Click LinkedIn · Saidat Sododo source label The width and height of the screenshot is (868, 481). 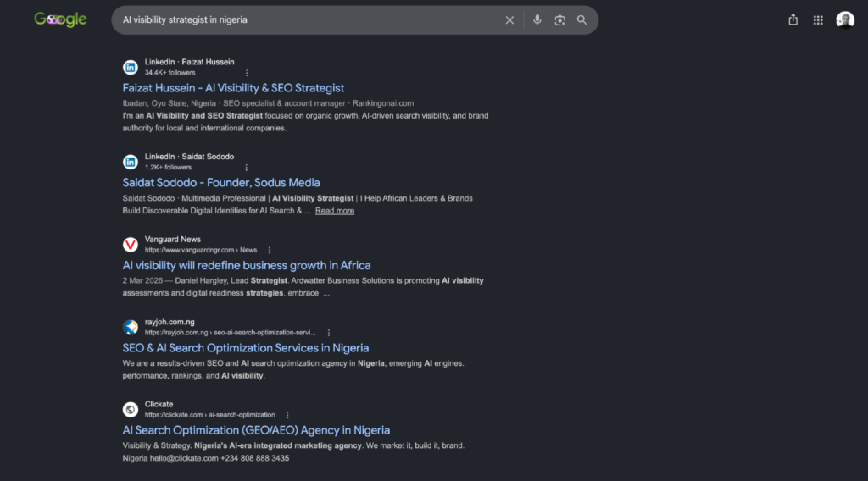[189, 157]
